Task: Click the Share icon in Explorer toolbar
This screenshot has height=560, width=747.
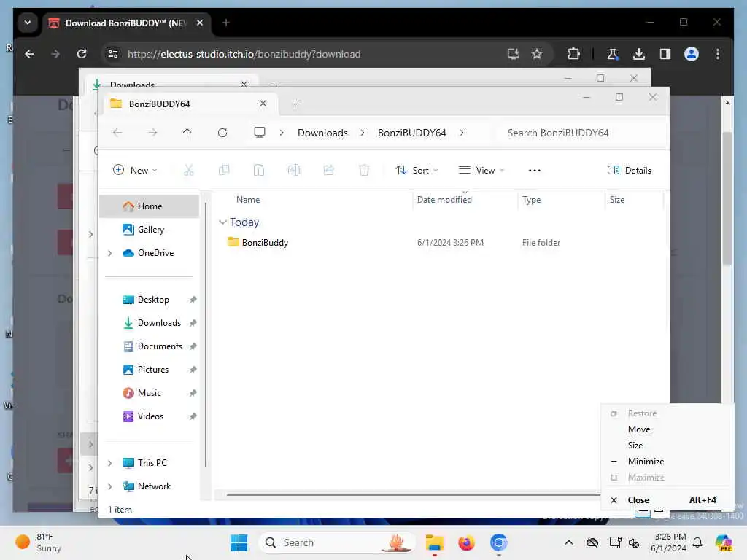Action: click(329, 170)
